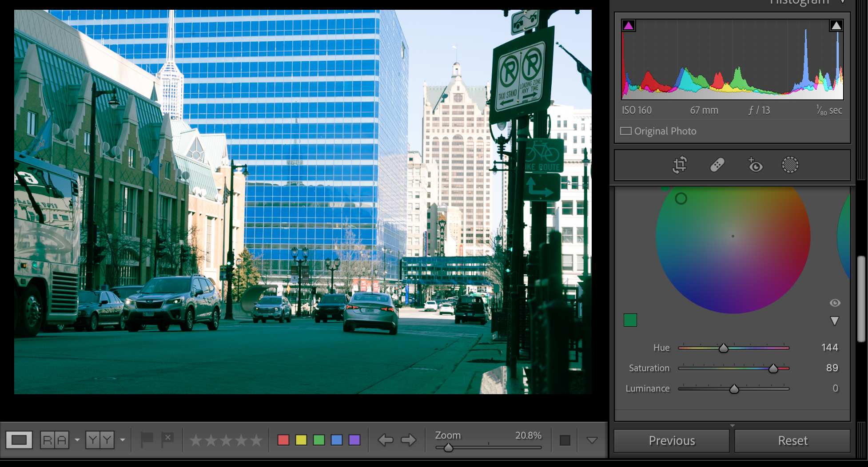
Task: Open the Compare R|A view
Action: point(55,440)
